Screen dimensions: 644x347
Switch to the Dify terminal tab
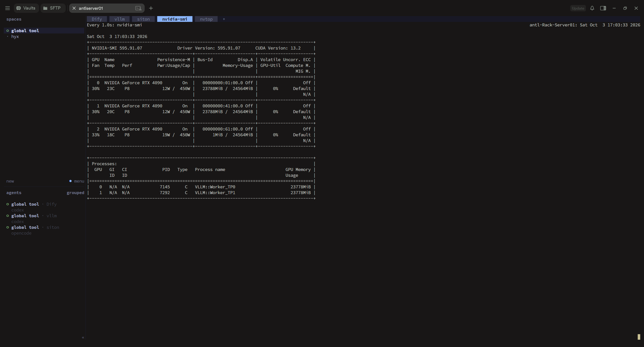click(x=97, y=19)
